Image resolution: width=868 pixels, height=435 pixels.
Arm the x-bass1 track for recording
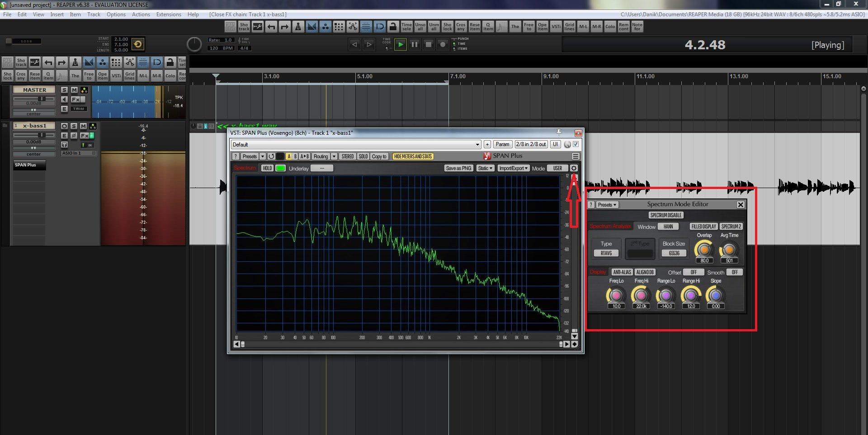[64, 126]
